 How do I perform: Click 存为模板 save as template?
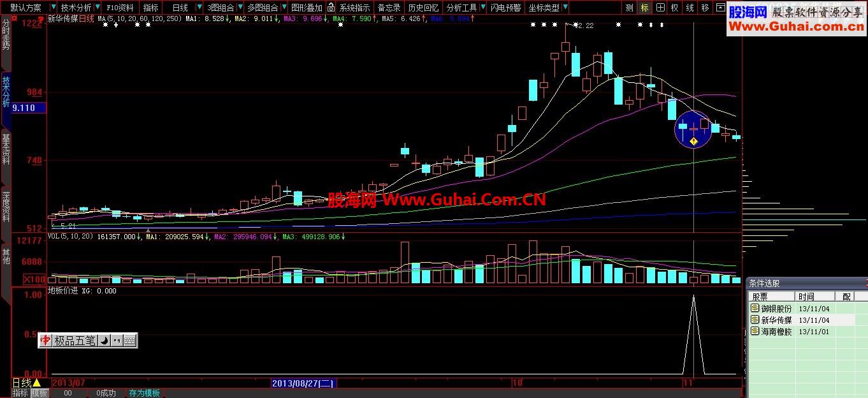click(x=145, y=393)
